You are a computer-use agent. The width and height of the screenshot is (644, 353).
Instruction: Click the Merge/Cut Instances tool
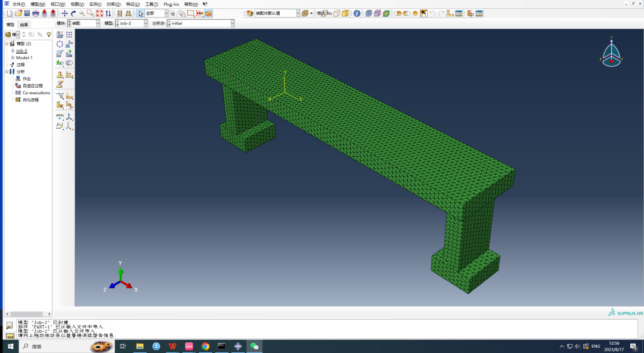point(69,63)
